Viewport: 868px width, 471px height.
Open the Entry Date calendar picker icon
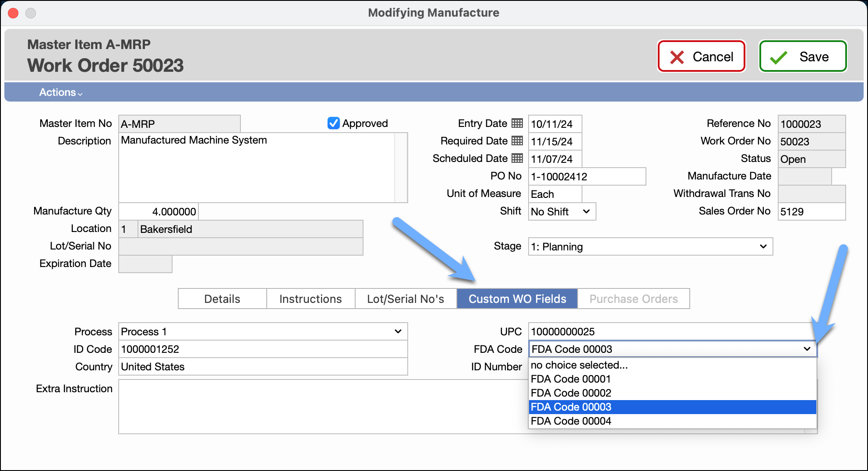point(517,123)
